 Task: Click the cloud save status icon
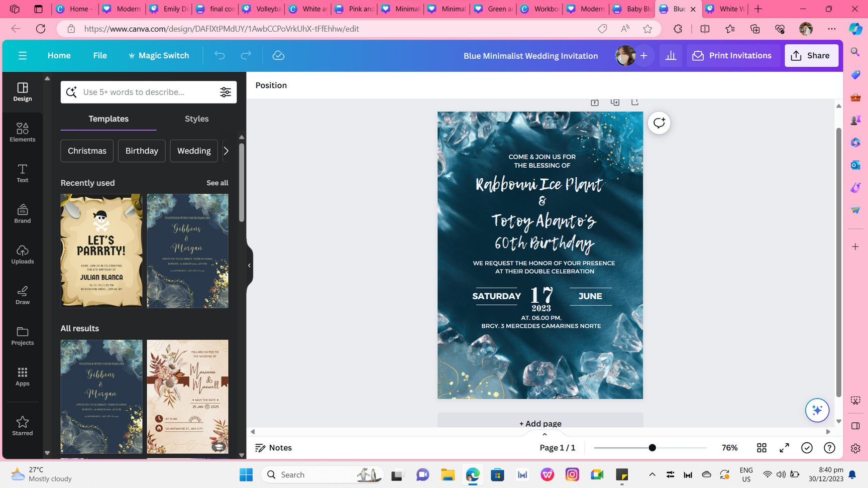(x=278, y=55)
